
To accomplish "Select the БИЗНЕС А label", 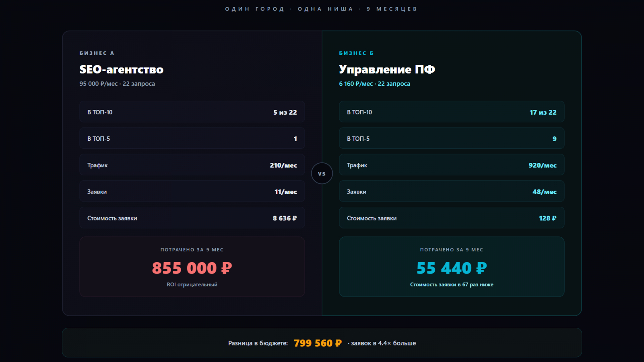I will tap(97, 53).
